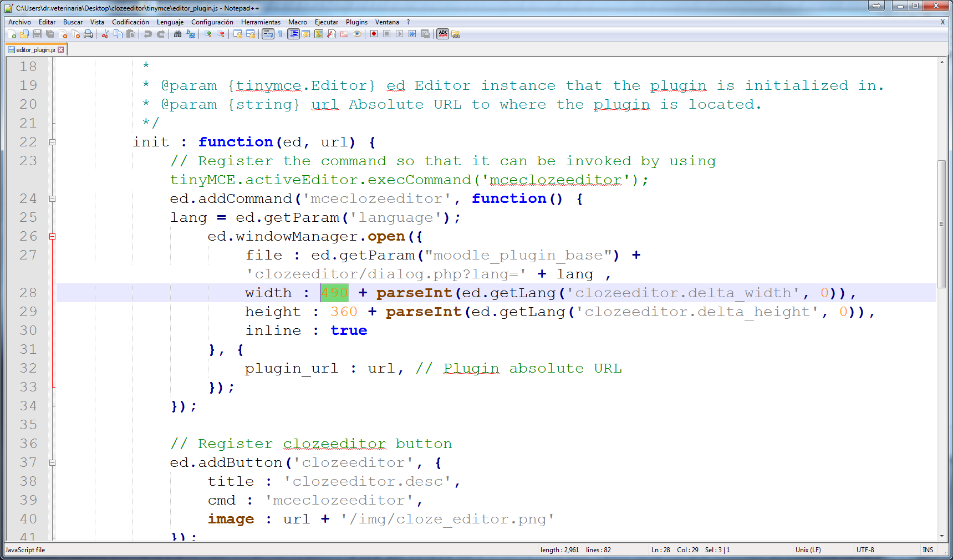Viewport: 953px width, 560px height.
Task: Save all open files
Action: pyautogui.click(x=49, y=34)
